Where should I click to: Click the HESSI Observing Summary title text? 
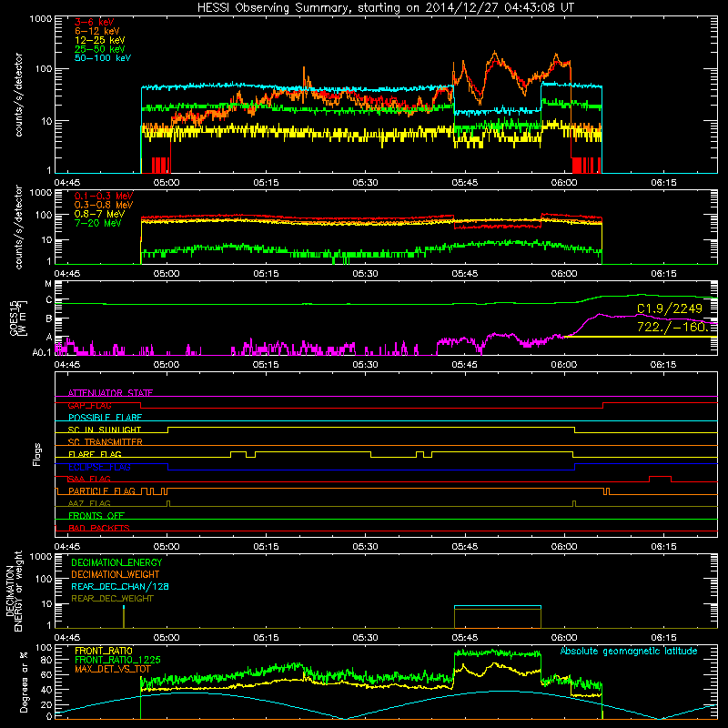(386, 8)
